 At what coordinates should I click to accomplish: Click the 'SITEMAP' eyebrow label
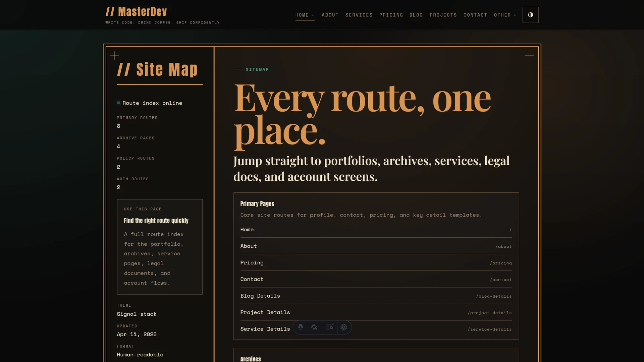(x=257, y=69)
